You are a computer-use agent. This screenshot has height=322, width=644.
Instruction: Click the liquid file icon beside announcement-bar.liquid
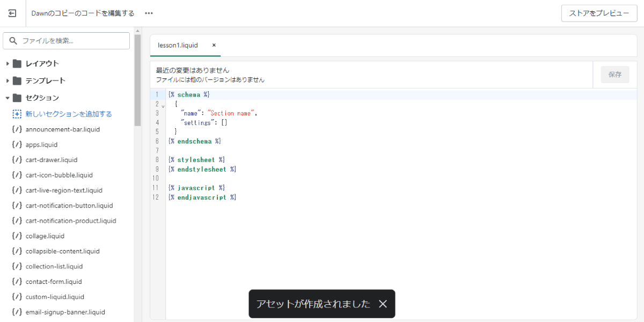click(x=17, y=129)
